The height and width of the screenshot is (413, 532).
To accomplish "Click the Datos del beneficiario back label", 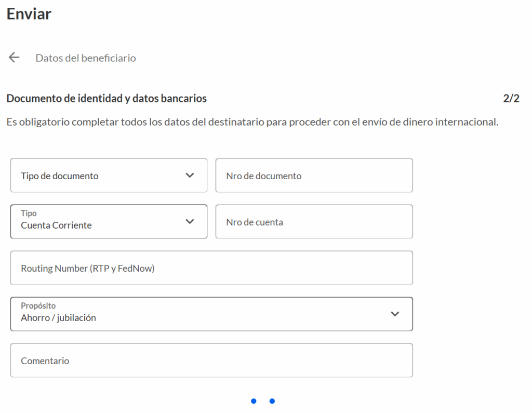I will pos(86,58).
